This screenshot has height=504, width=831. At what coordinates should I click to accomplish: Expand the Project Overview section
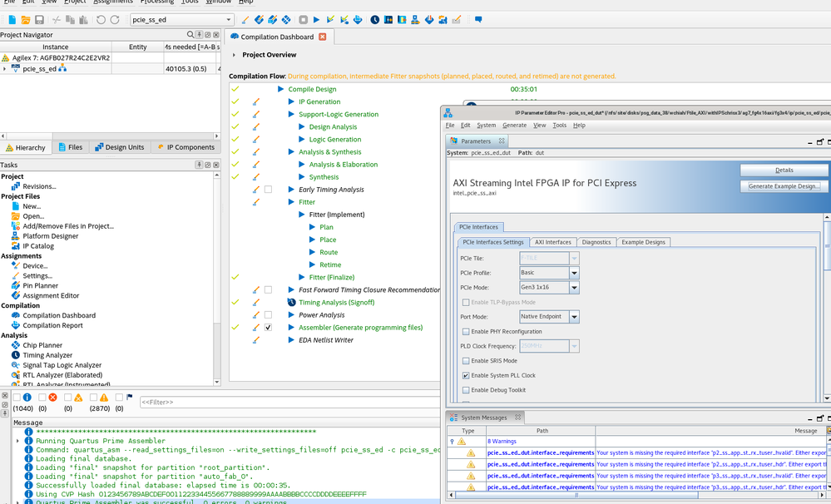click(234, 55)
